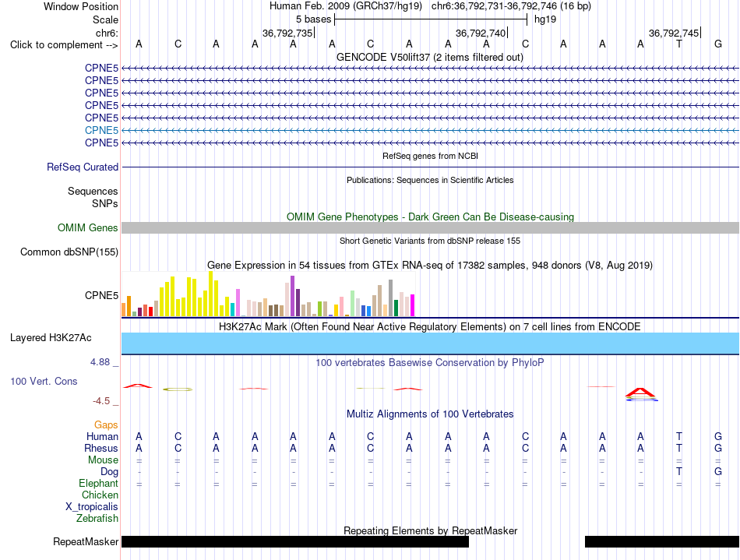Screen dimensions: 740x560
Task: Click "RefSeq genes from NCBI" title
Action: 431,156
